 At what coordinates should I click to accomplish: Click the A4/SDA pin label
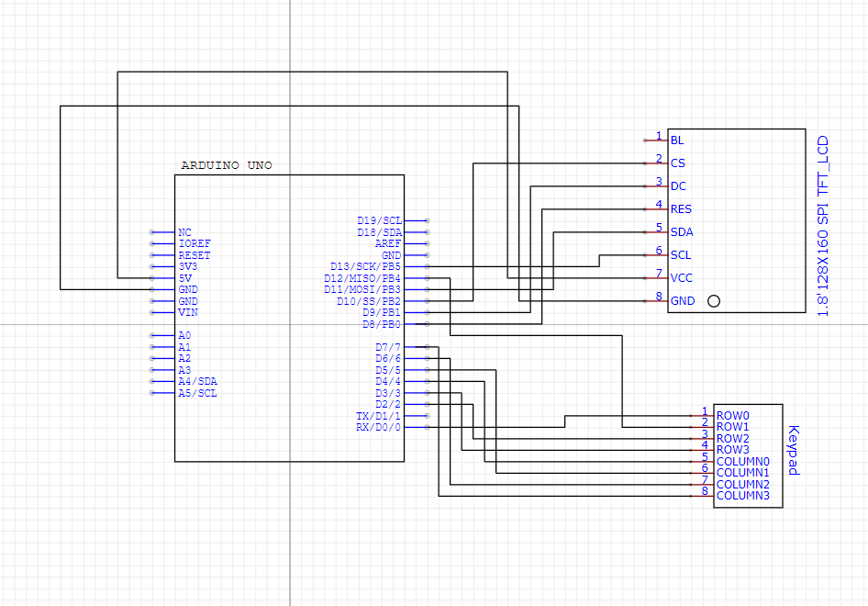[x=197, y=382]
